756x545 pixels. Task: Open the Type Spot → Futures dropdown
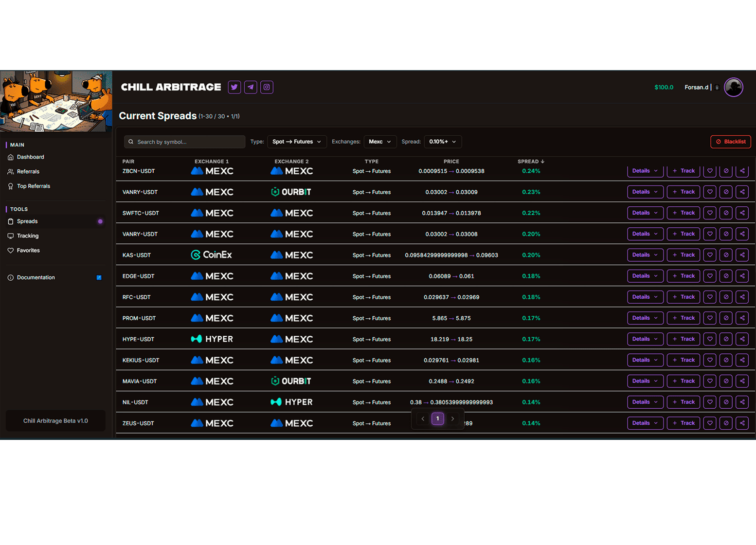coord(297,142)
